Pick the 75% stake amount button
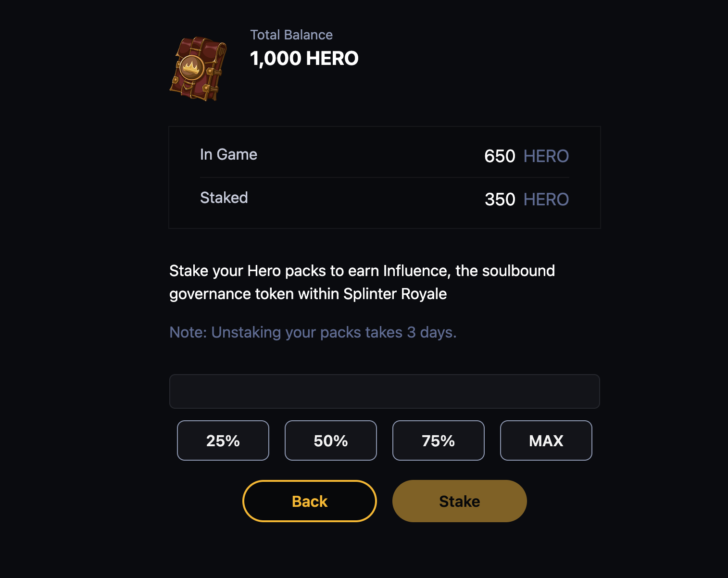 pos(439,440)
